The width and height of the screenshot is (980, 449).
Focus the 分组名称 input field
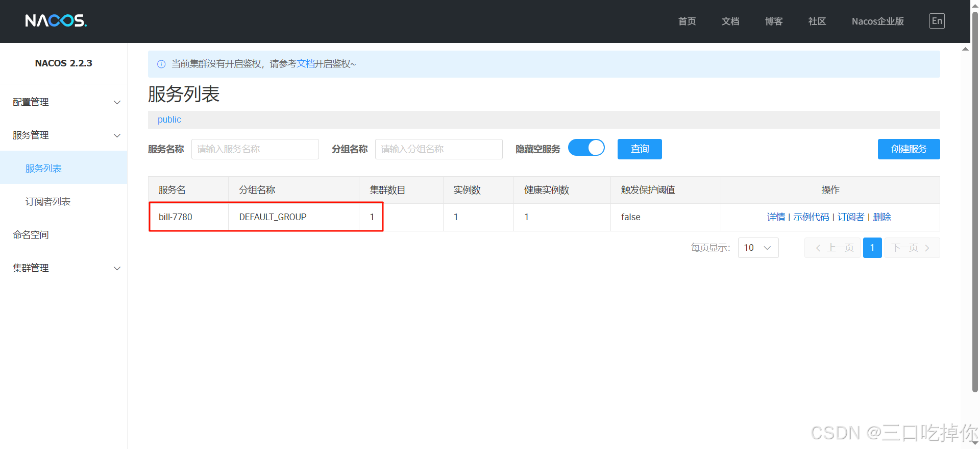439,149
